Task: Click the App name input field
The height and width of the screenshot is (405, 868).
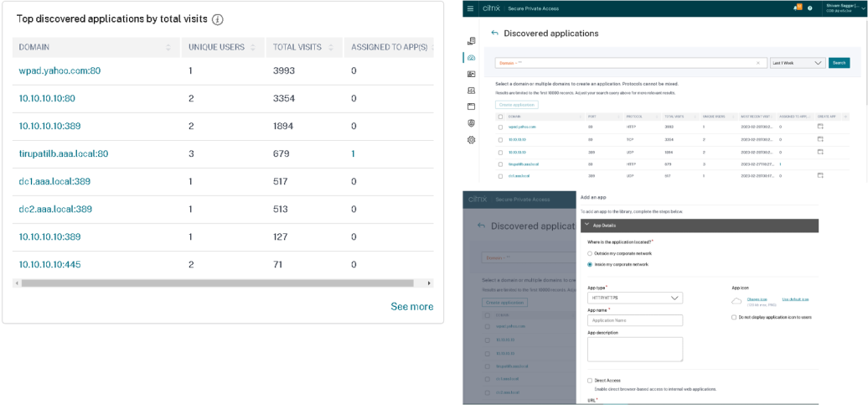Action: pyautogui.click(x=635, y=320)
